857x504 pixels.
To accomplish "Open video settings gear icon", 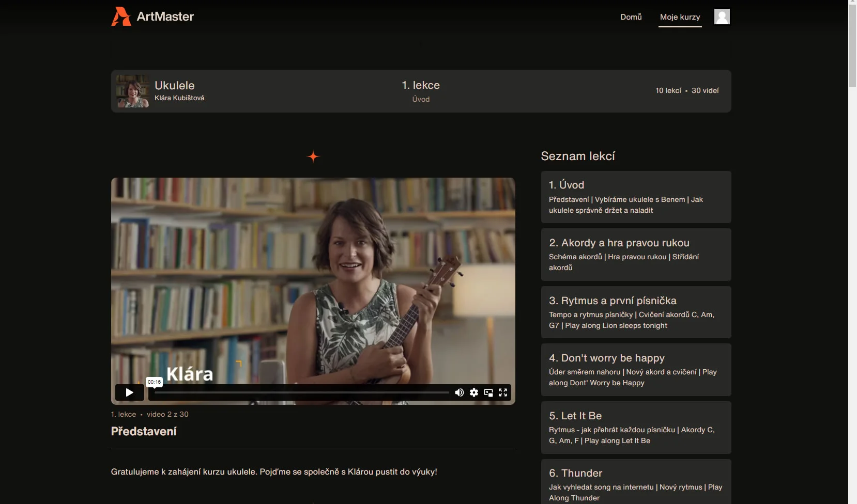I will pyautogui.click(x=474, y=392).
